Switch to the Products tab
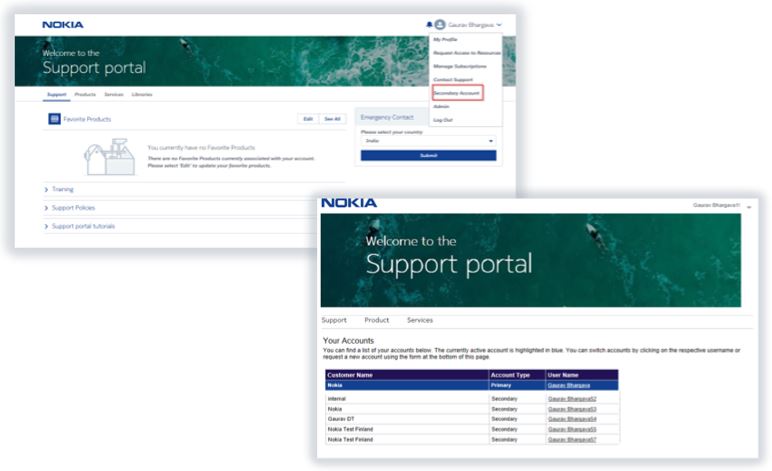Screen dimensions: 772x471 pyautogui.click(x=85, y=94)
